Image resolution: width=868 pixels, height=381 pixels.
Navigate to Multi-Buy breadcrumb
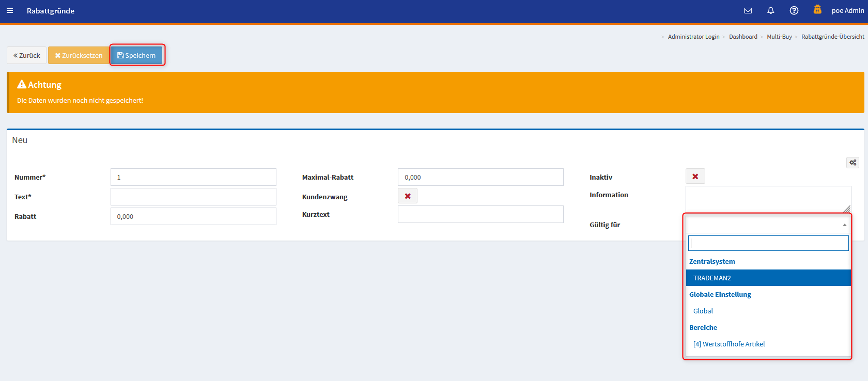click(x=779, y=37)
